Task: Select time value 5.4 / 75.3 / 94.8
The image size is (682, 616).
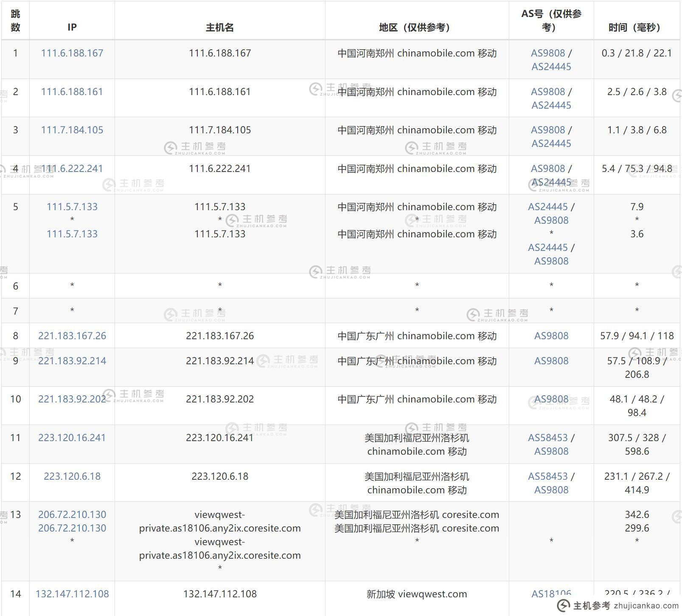Action: click(637, 169)
